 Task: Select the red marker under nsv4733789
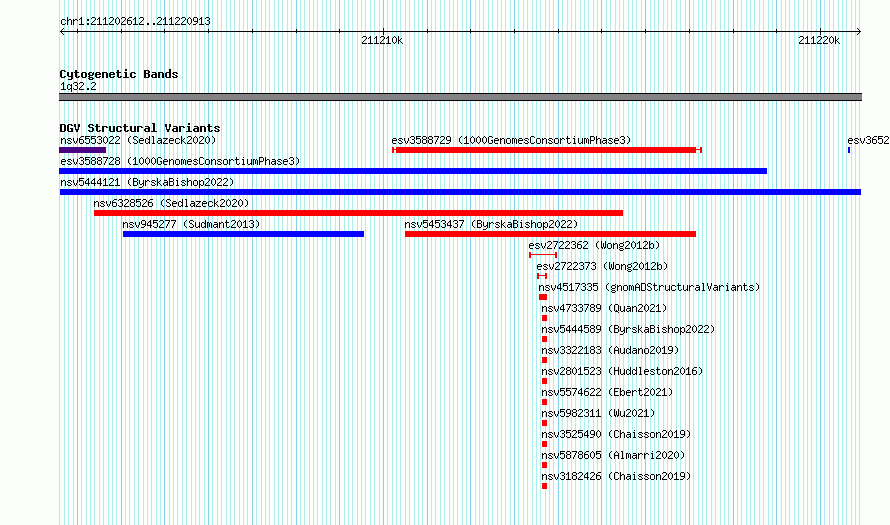tap(544, 318)
